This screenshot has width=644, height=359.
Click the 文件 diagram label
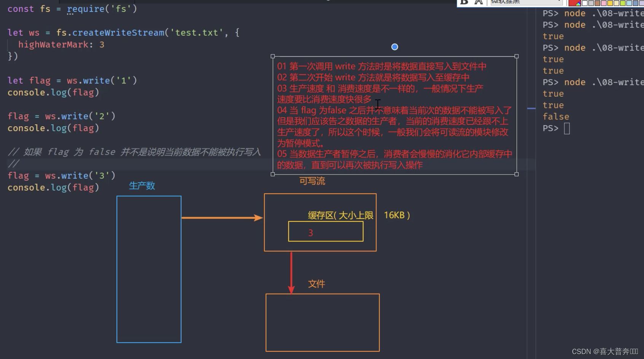tap(317, 284)
